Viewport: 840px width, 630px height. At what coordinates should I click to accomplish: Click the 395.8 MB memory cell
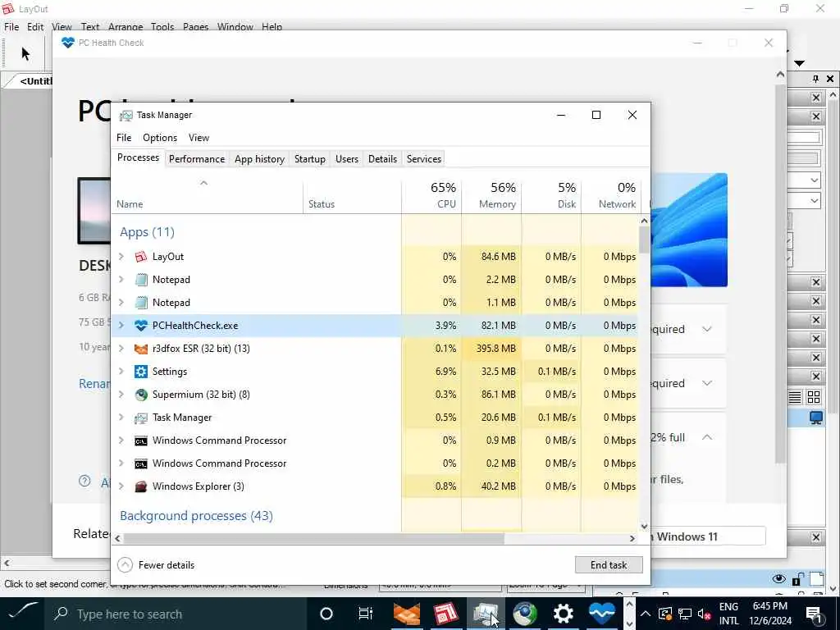(x=492, y=349)
